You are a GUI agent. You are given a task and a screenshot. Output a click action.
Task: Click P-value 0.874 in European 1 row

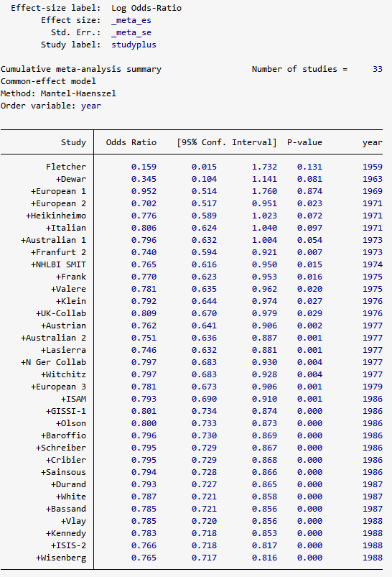click(x=309, y=191)
